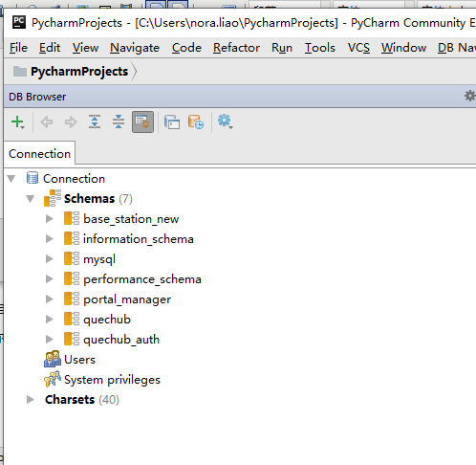
Task: Toggle the object properties view button
Action: (142, 122)
